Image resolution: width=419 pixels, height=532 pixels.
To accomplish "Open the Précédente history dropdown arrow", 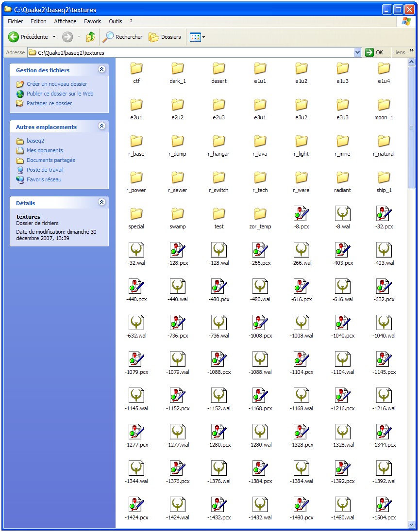I will click(54, 37).
